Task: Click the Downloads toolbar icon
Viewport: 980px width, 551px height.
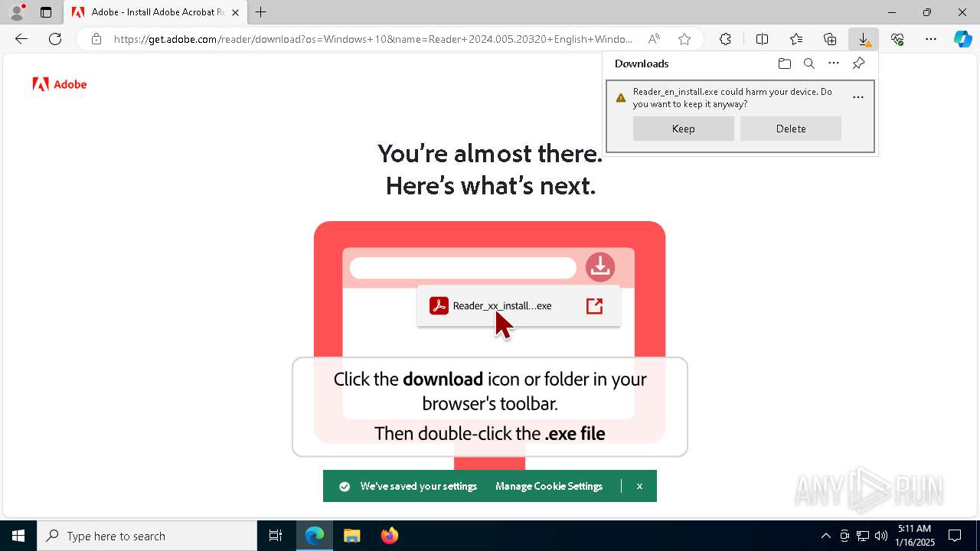Action: click(x=864, y=39)
